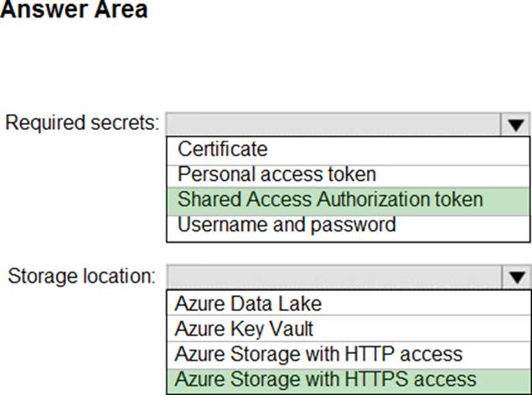Select Azure Storage with HTTP access

click(318, 353)
